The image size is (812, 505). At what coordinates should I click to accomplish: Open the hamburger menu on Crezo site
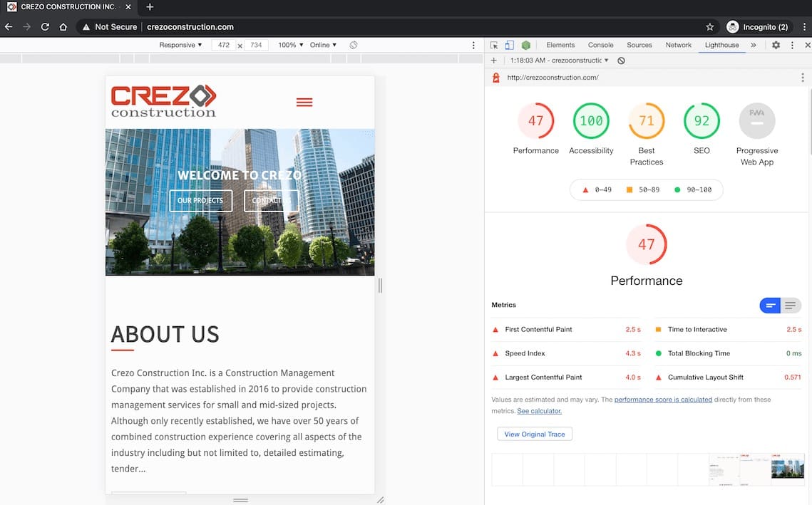point(304,103)
